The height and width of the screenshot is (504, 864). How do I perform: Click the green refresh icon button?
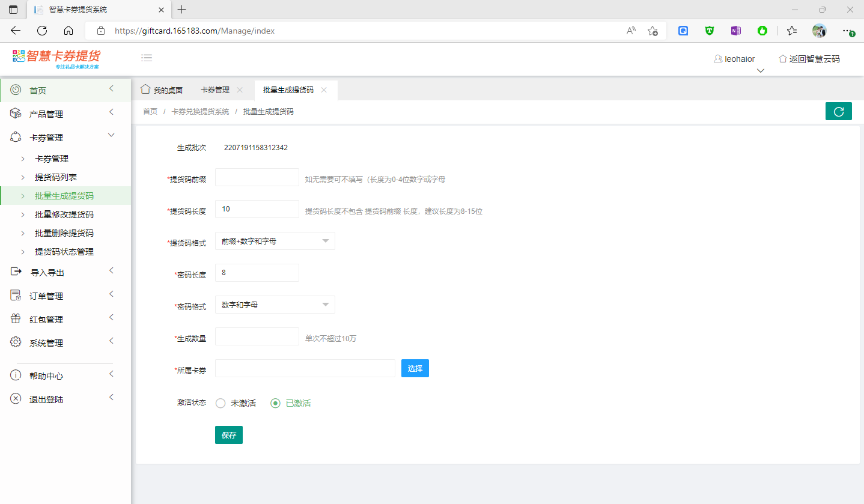pyautogui.click(x=838, y=112)
